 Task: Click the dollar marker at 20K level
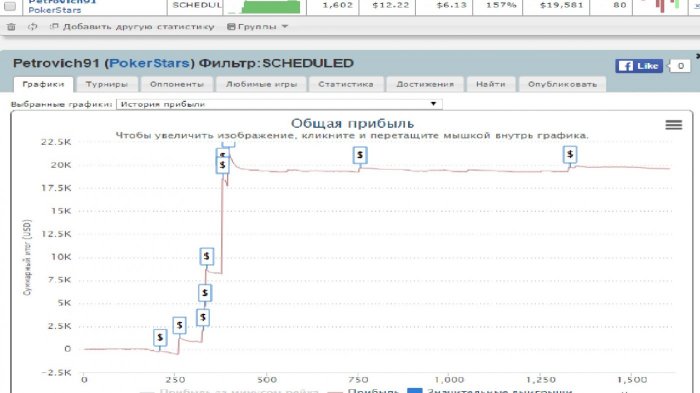(x=222, y=165)
